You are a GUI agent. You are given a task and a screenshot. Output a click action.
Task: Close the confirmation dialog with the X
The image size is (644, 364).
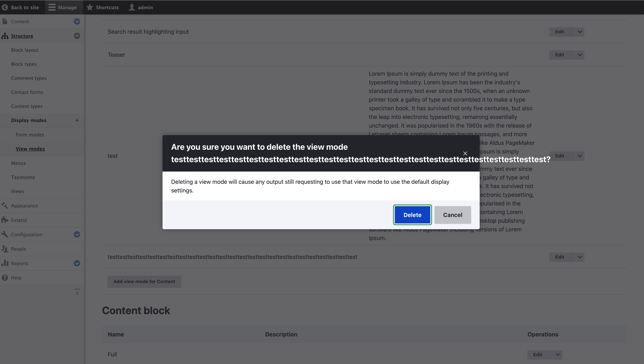click(465, 153)
